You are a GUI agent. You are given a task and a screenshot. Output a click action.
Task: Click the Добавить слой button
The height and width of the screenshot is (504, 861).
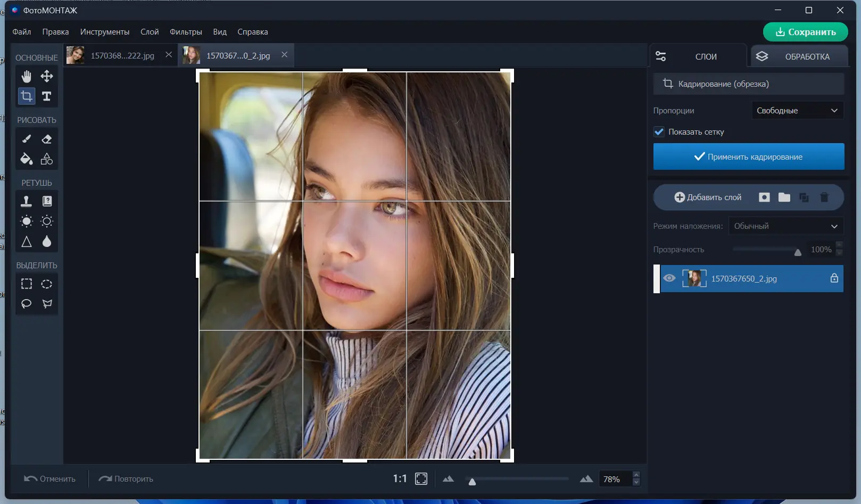708,197
